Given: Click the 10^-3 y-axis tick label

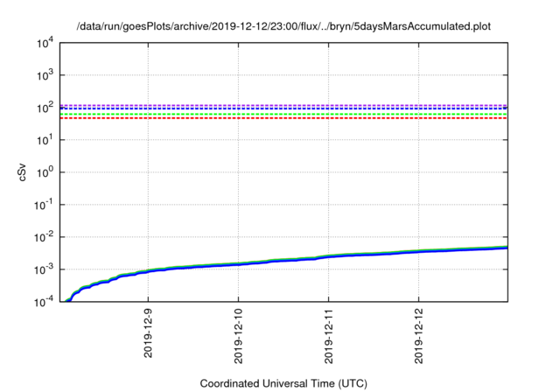Looking at the screenshot, I should click(44, 269).
